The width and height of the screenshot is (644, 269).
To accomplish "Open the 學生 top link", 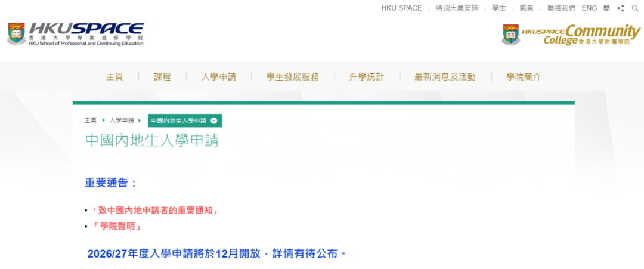I will (x=499, y=8).
